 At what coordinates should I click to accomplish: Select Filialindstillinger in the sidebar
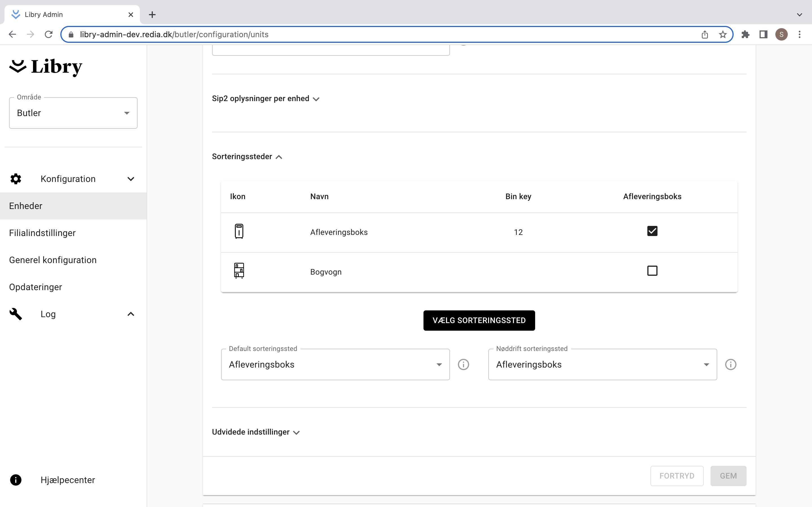[42, 233]
